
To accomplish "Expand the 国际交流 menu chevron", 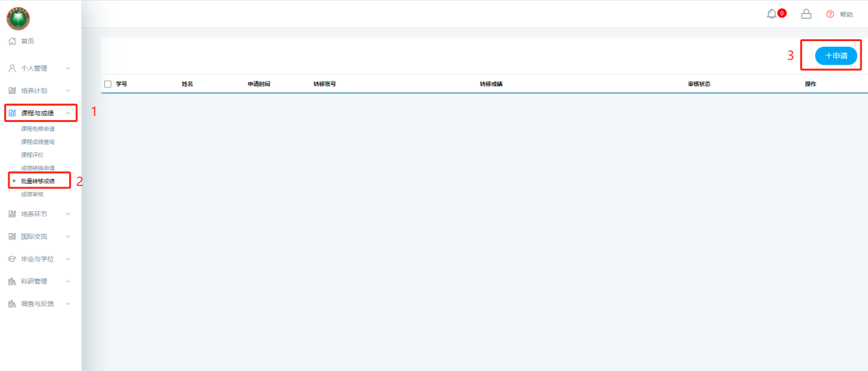I will 68,237.
